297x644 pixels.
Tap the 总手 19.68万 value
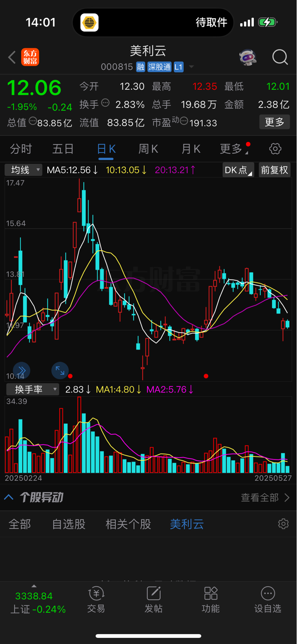[199, 104]
